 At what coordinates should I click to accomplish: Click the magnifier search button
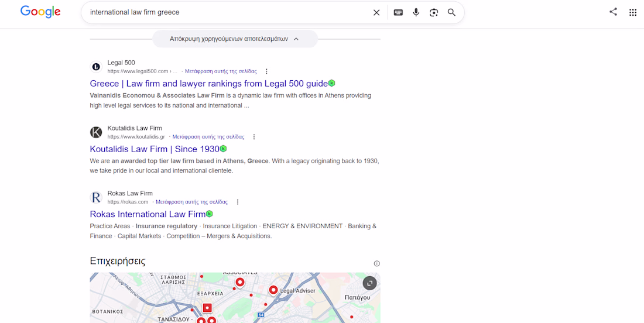[x=451, y=12]
